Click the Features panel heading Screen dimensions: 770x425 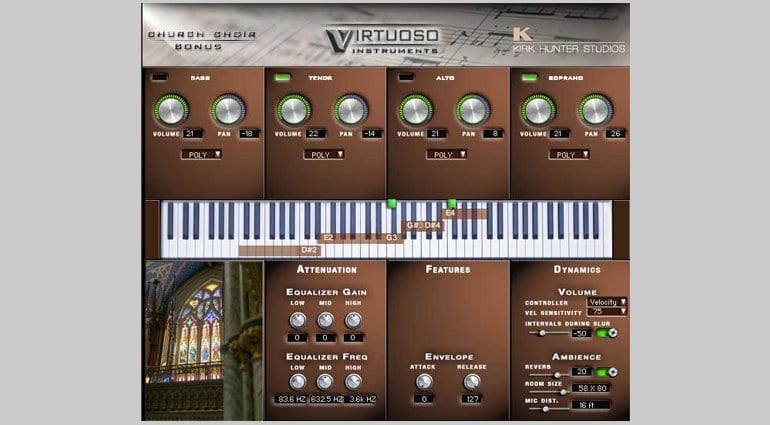tap(448, 269)
